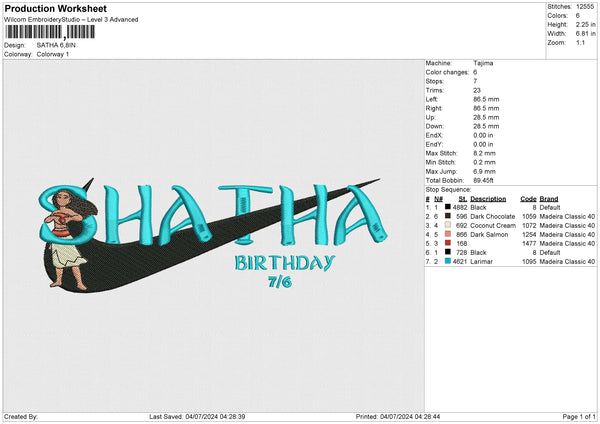Click the Stops value 7
600x424 pixels.
tap(475, 81)
